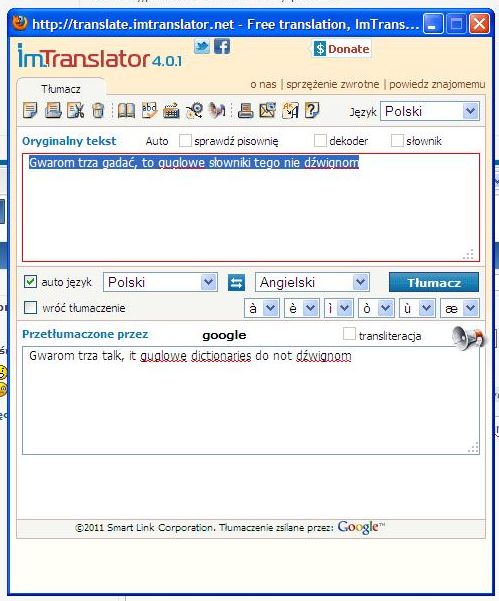Click the abc spell check toolbar icon
The width and height of the screenshot is (499, 601).
point(149,111)
